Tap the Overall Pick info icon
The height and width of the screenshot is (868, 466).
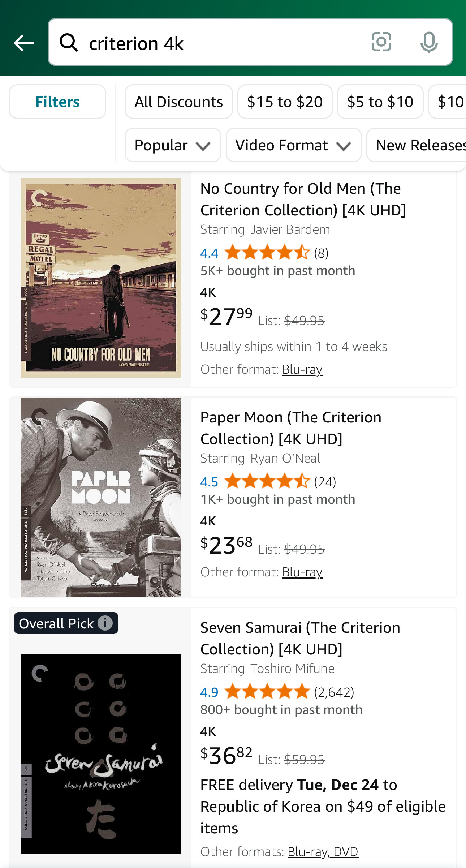[105, 623]
